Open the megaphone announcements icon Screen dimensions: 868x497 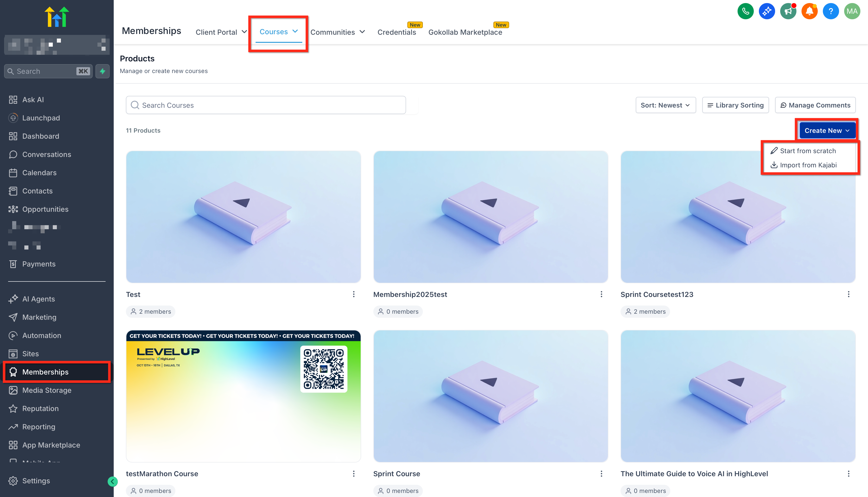[x=788, y=12]
